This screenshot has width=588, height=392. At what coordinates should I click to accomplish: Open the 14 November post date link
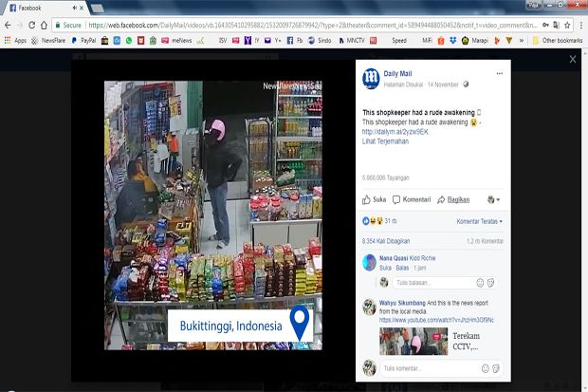443,84
